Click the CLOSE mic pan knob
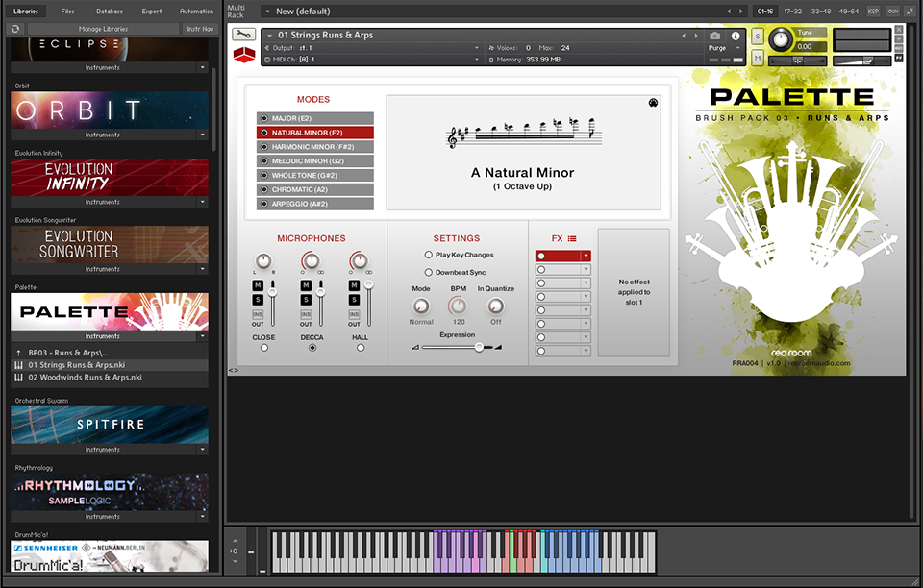Screen dimensions: 923x588 (263, 260)
